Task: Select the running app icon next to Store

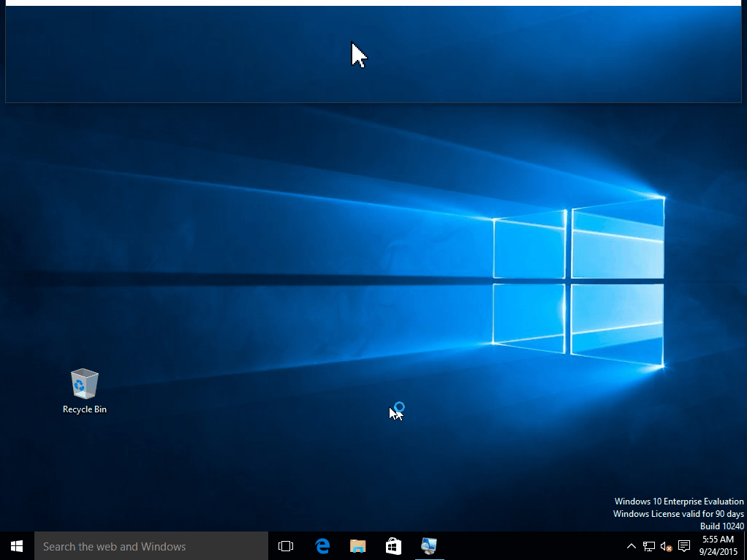Action: click(429, 546)
